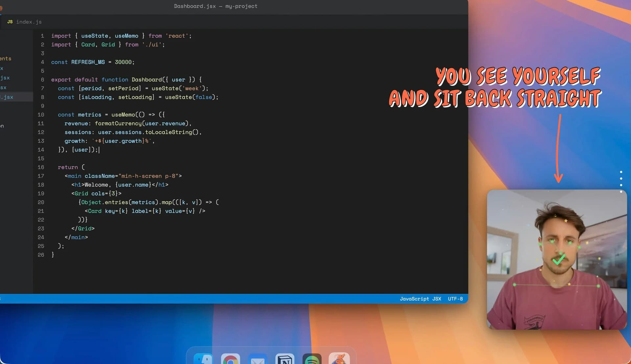
Task: Switch to the index.js editor tab
Action: [30, 22]
